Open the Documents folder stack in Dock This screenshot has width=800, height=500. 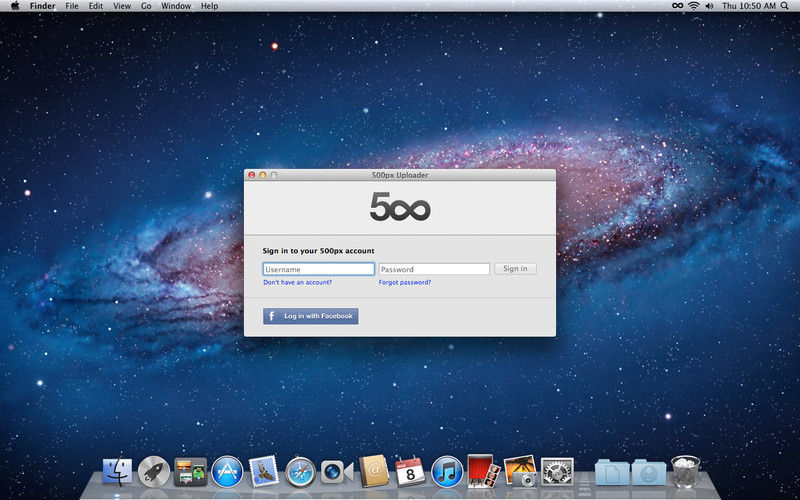(x=612, y=472)
